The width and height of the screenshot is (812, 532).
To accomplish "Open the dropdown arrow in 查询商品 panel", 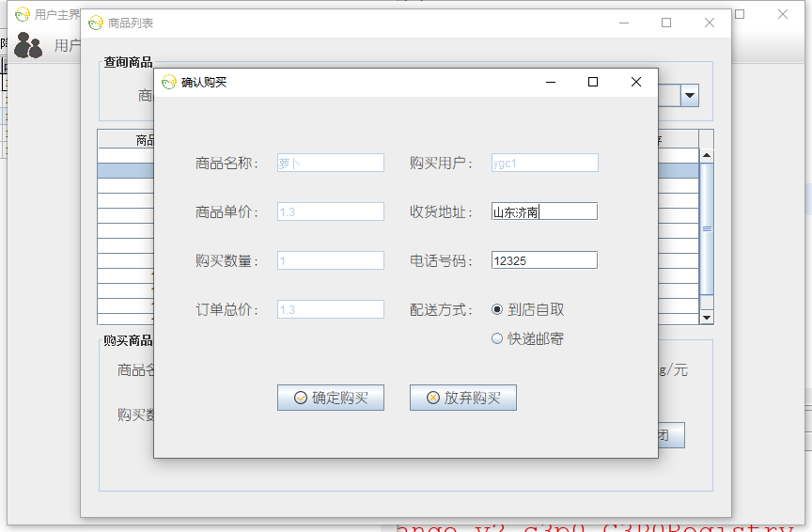I will (x=690, y=95).
